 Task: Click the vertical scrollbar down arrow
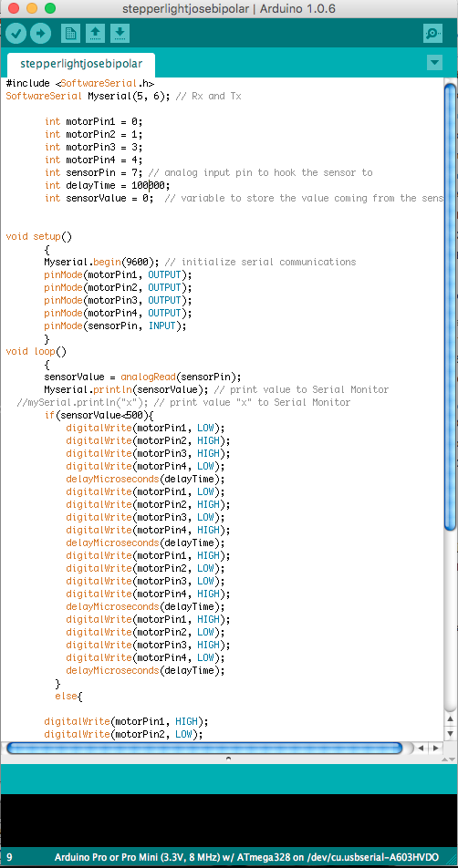point(451,733)
